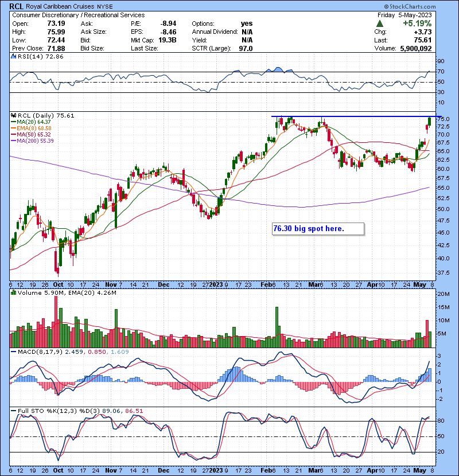The width and height of the screenshot is (459, 476).
Task: Click the MACD(8,17,9) indicator label
Action: point(40,352)
